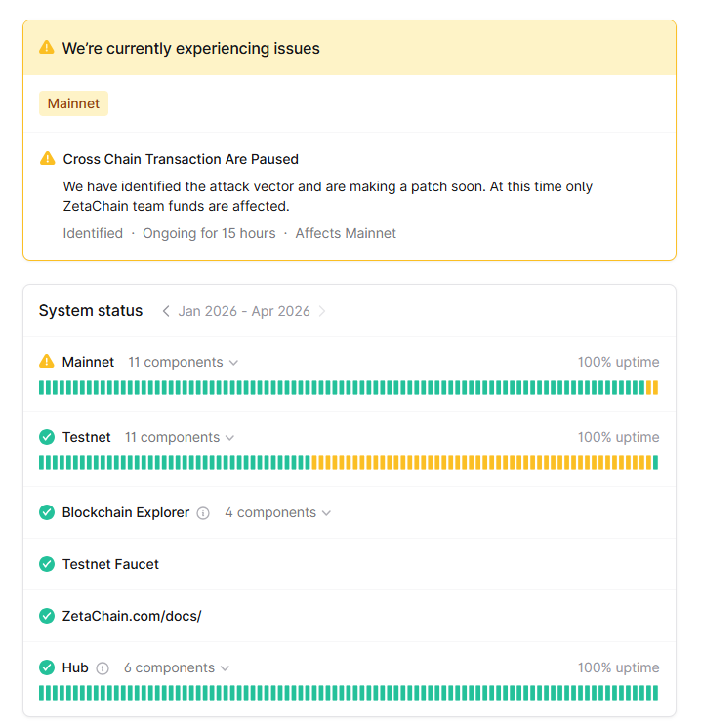Open Cross Chain Transaction Are Paused incident
This screenshot has width=701, height=728.
point(181,159)
